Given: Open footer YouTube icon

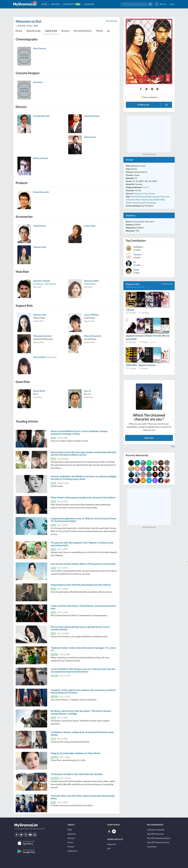Looking at the screenshot, I should pos(30,835).
